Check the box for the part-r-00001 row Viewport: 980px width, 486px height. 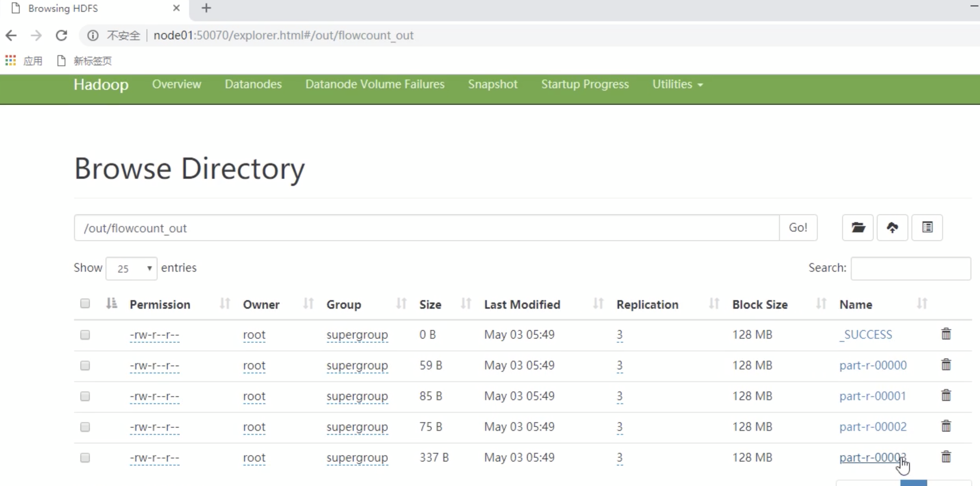[x=85, y=396]
